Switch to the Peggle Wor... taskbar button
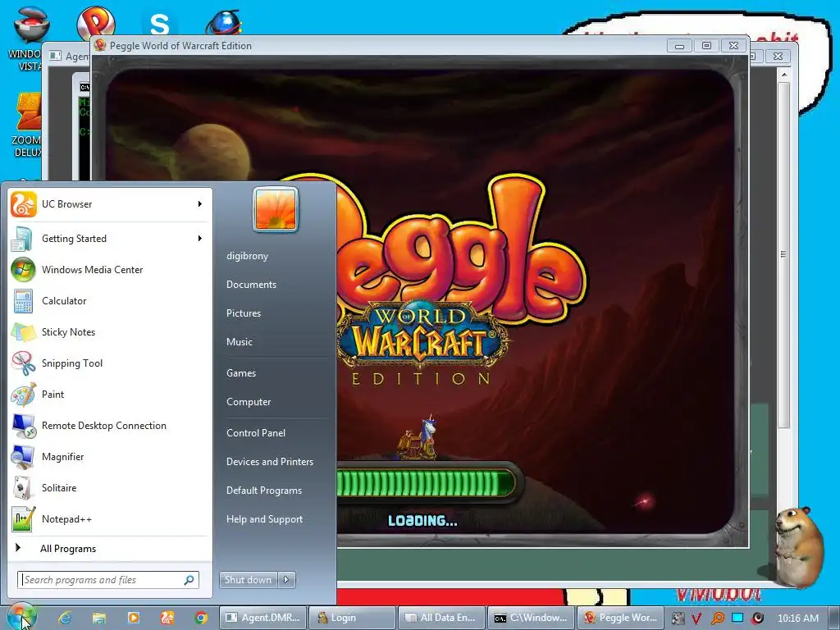Image resolution: width=840 pixels, height=630 pixels. tap(620, 618)
